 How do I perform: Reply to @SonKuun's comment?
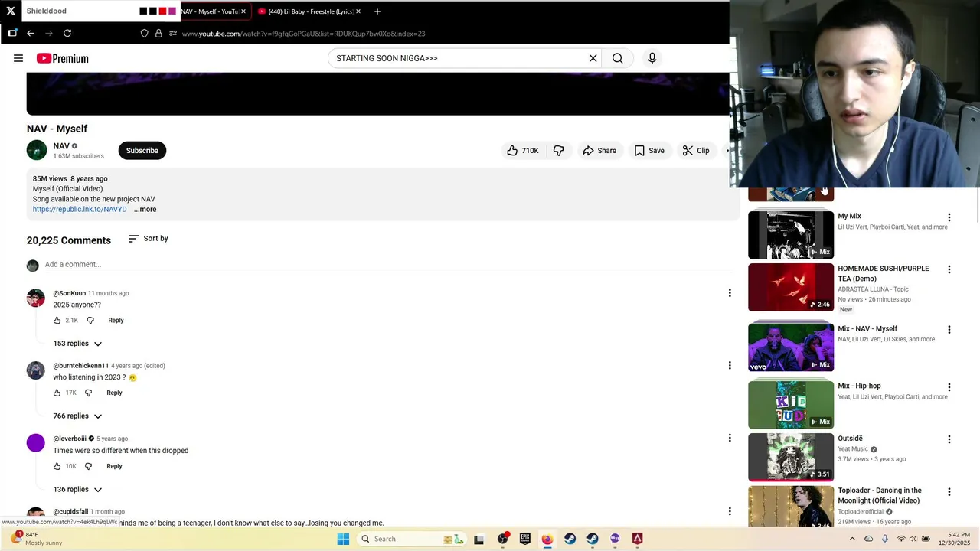(x=116, y=321)
